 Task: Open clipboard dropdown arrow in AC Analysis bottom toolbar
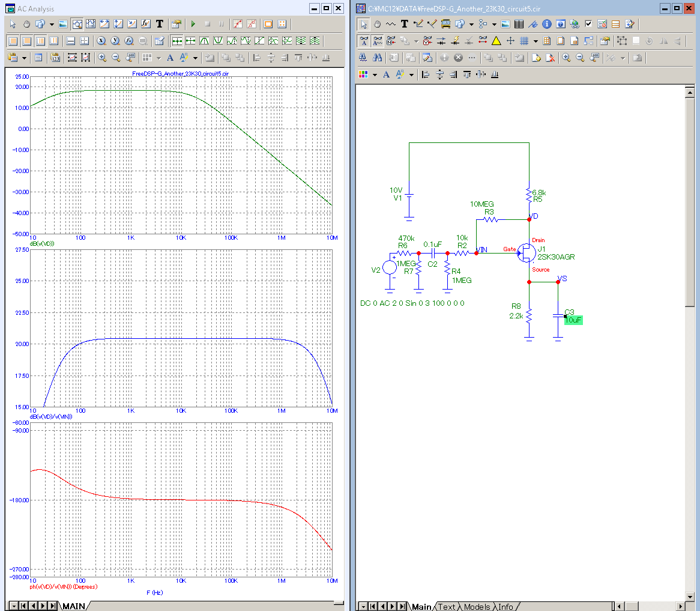pyautogui.click(x=24, y=58)
